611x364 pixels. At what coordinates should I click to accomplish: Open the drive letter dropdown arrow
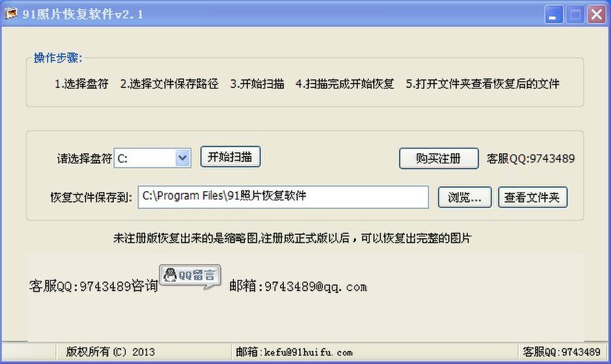point(183,158)
